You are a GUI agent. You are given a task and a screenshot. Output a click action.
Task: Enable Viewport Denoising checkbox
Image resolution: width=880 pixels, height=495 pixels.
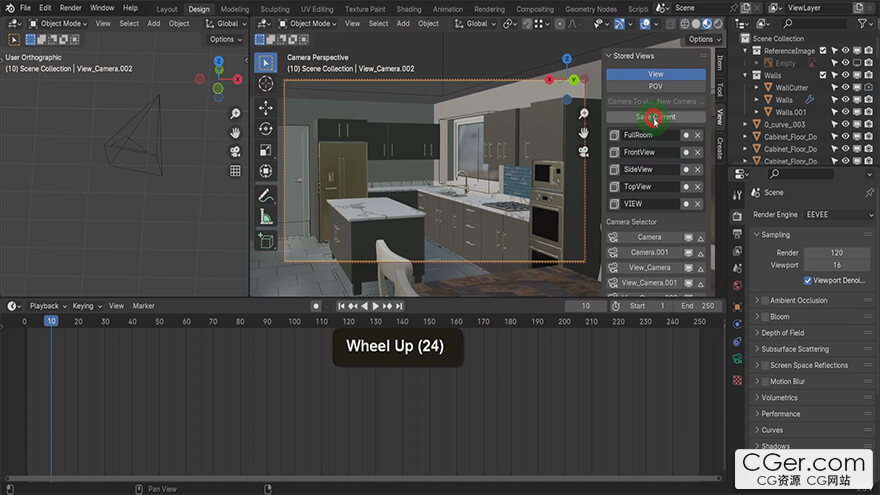(807, 281)
